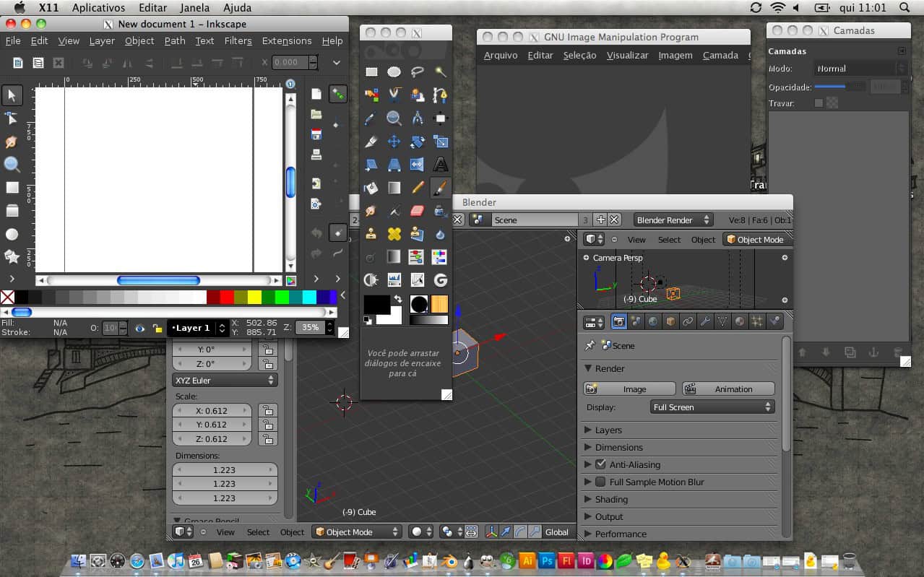The width and height of the screenshot is (924, 577).
Task: Pick the yellow swatch in Inkscape palette
Action: point(254,297)
